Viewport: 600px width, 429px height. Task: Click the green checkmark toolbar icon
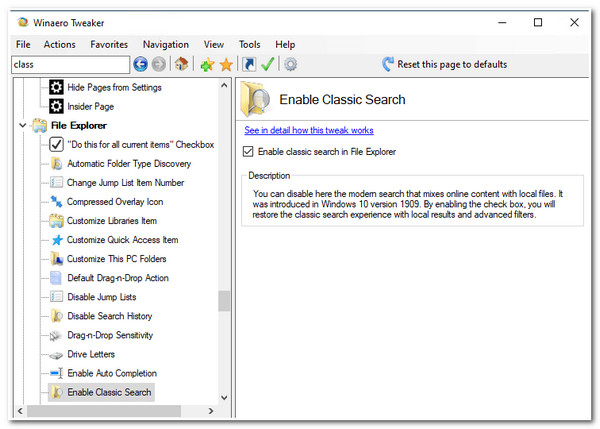point(267,64)
